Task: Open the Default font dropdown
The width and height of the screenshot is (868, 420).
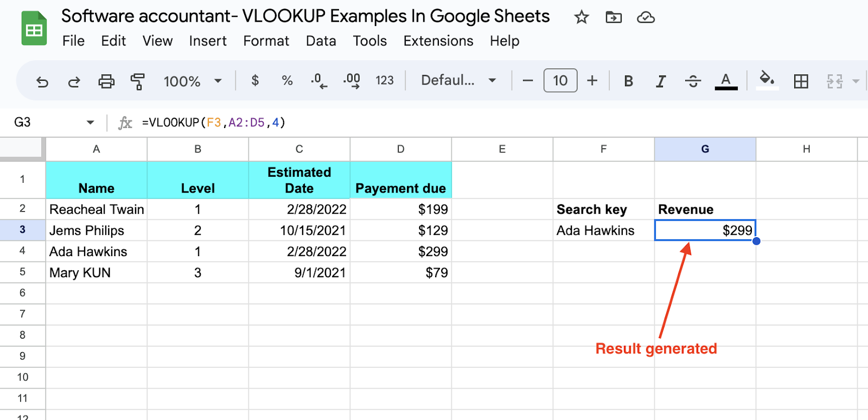Action: click(458, 81)
